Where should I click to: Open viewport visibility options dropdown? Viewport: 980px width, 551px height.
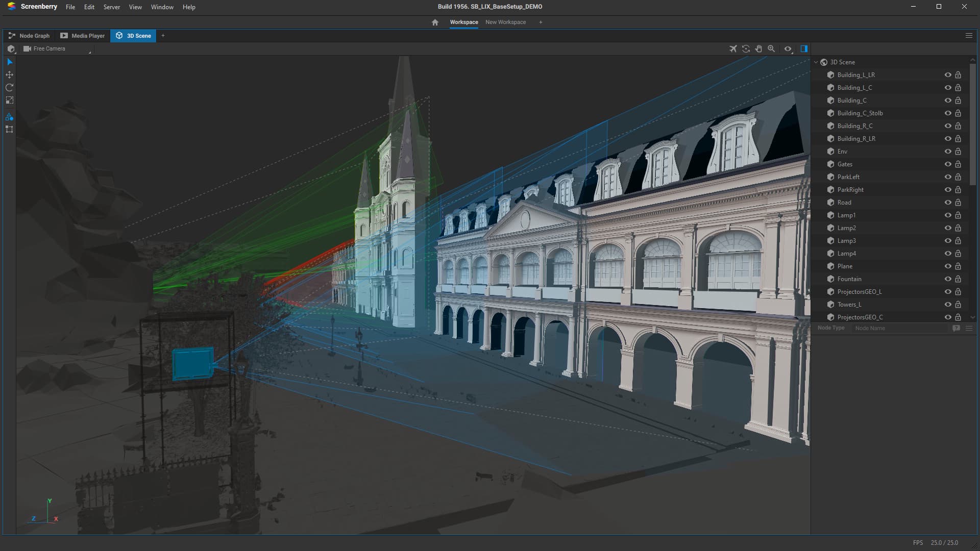789,49
